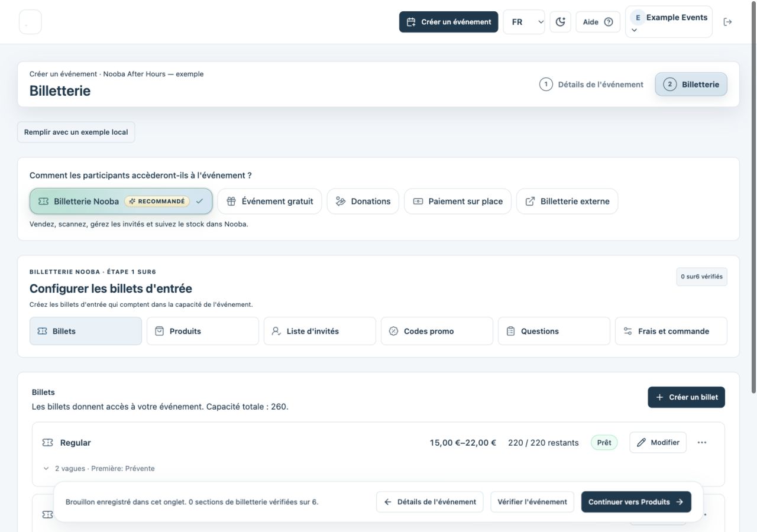The height and width of the screenshot is (532, 757).
Task: Click the RECOMMANDÉ badge
Action: [x=157, y=202]
